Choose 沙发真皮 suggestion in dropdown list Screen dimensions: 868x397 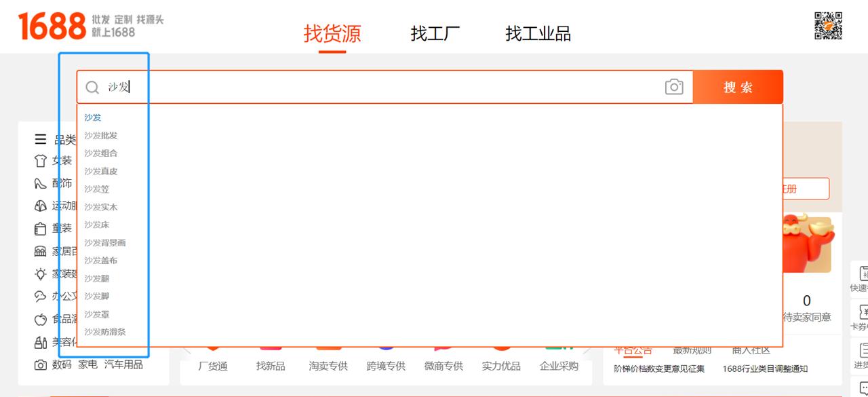[100, 171]
